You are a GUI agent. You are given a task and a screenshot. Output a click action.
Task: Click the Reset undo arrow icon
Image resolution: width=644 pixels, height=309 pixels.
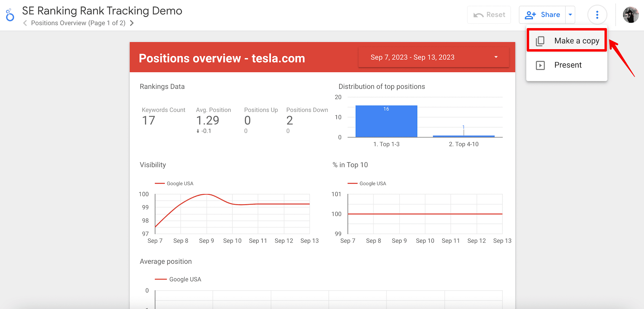pyautogui.click(x=478, y=15)
